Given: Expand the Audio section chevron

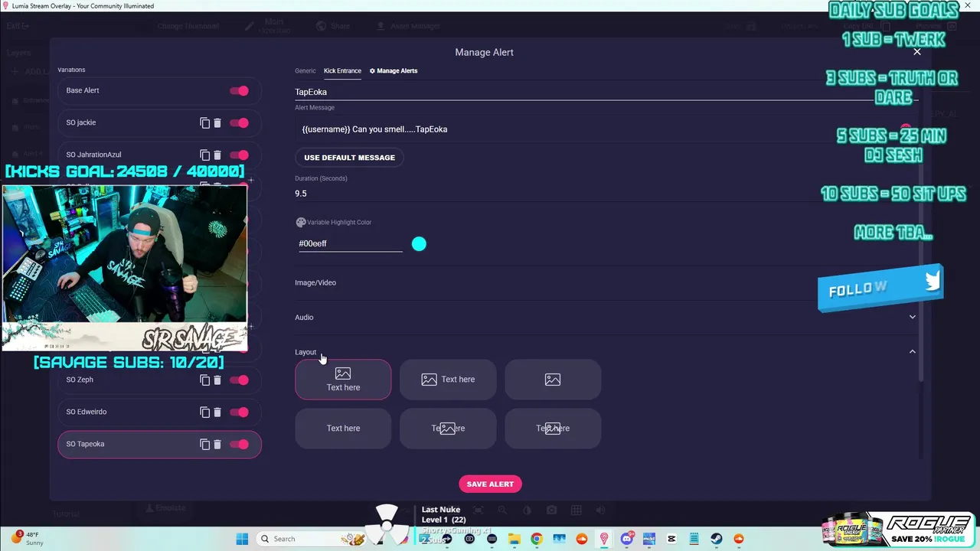Looking at the screenshot, I should [912, 317].
